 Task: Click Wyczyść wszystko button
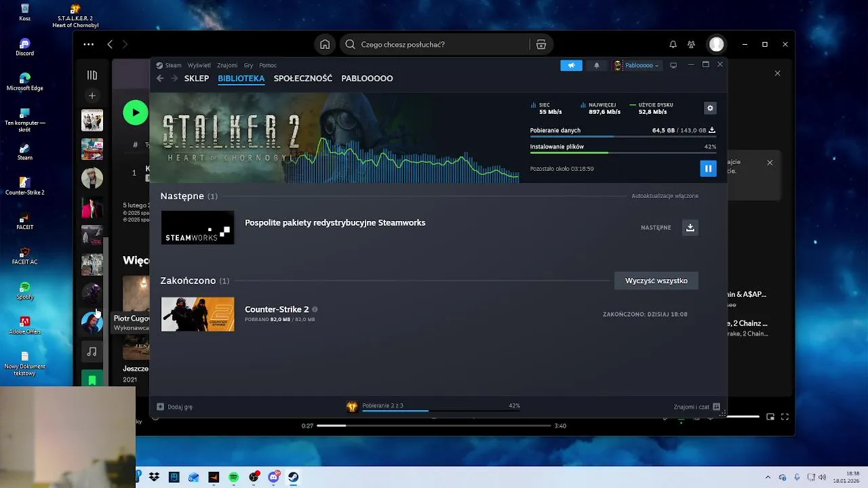(656, 281)
